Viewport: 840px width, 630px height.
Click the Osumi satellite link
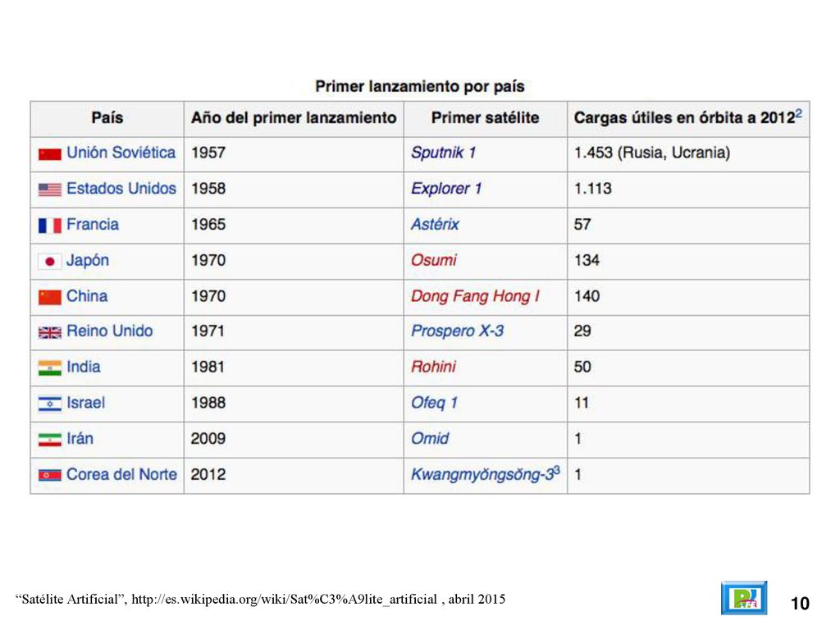tap(433, 260)
